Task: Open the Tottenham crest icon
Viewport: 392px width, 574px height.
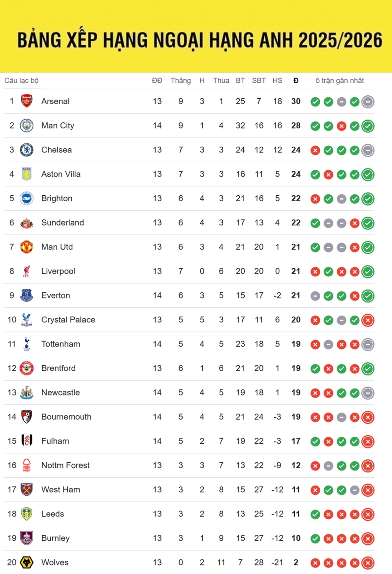Action: (x=27, y=344)
